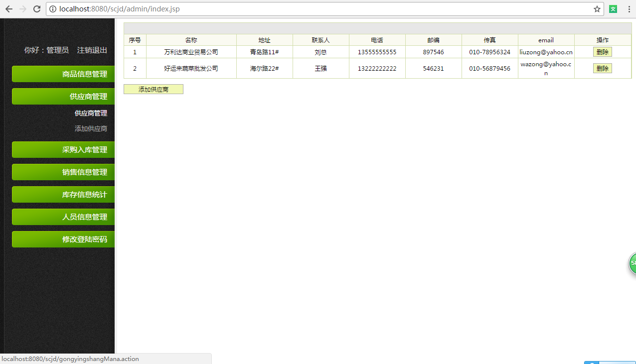The image size is (636, 364).
Task: Select 库存信息统计 in the sidebar
Action: (x=63, y=194)
